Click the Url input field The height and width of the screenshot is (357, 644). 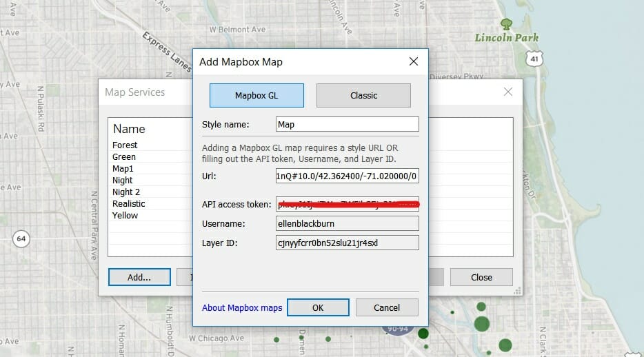[x=348, y=176]
